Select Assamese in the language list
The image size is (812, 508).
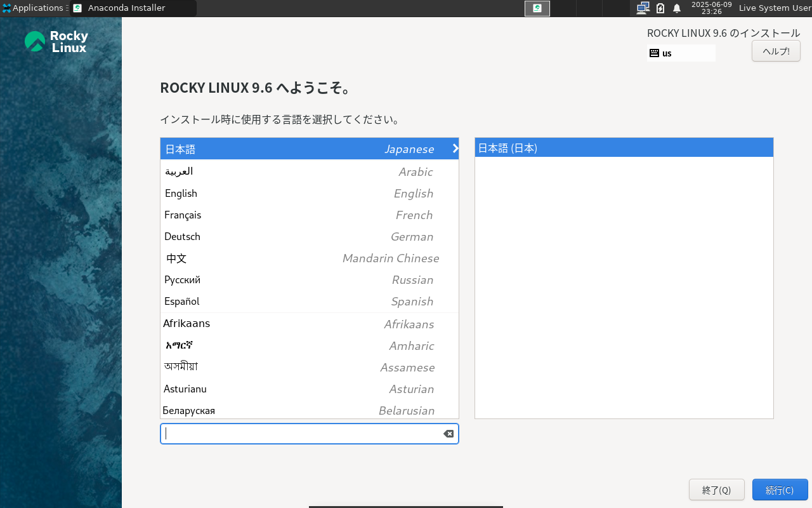[x=310, y=367]
